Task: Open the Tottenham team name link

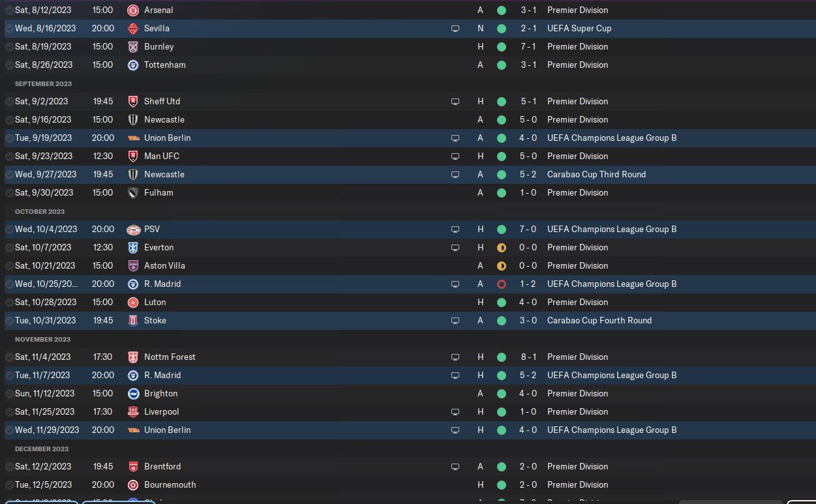Action: [x=164, y=65]
